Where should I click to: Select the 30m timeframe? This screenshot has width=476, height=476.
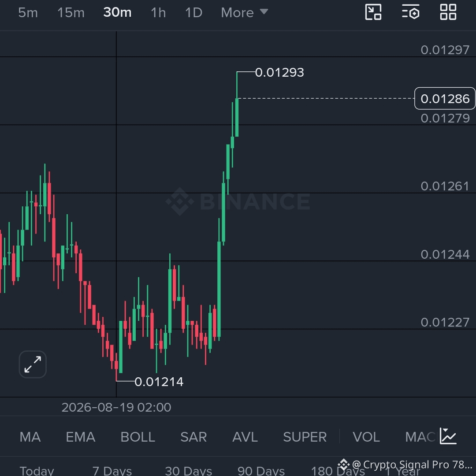[117, 13]
